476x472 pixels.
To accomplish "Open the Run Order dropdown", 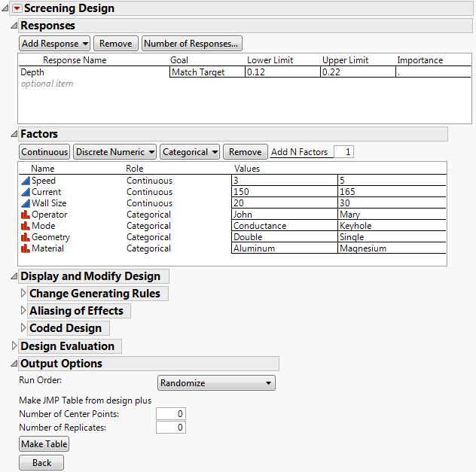I will [x=216, y=383].
